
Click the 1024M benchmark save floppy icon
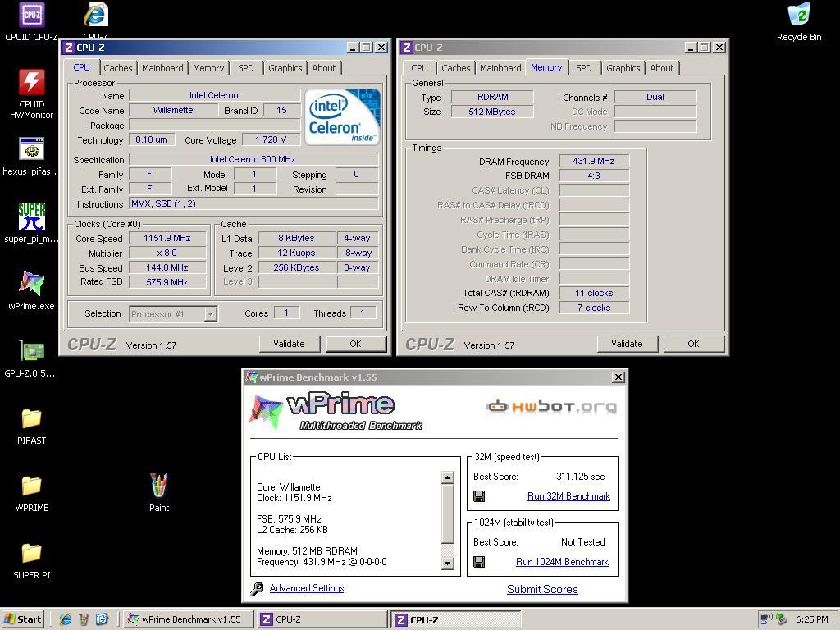[x=479, y=562]
